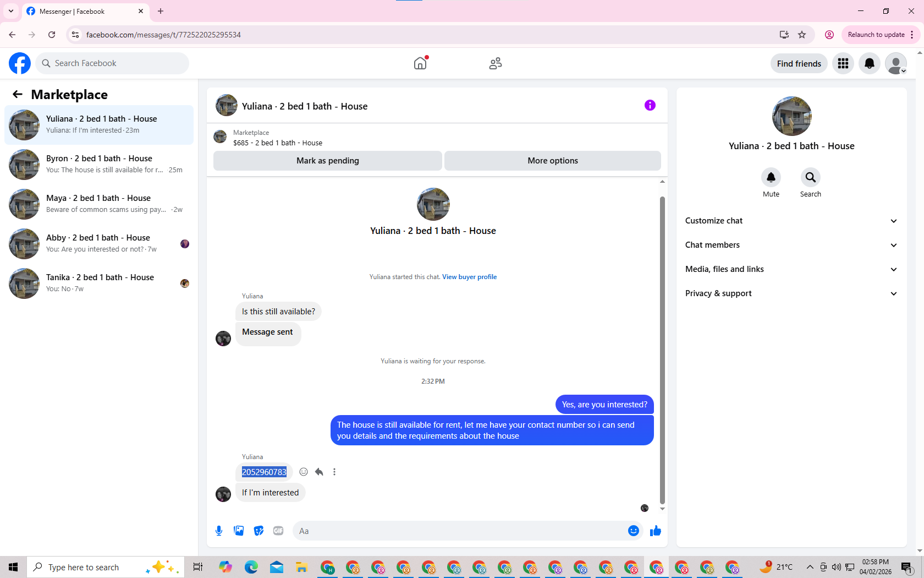Open the clock showing 02:58 PM

tap(876, 567)
